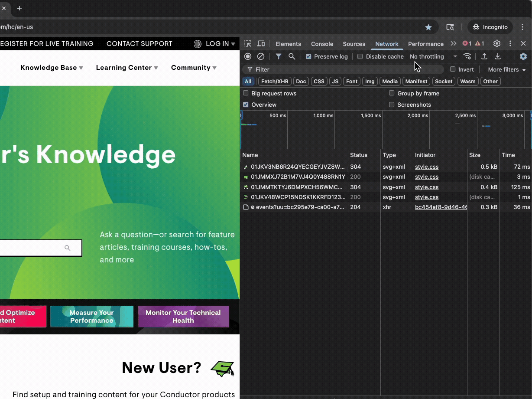Open Measure Your Performance button
Image resolution: width=532 pixels, height=399 pixels.
92,317
